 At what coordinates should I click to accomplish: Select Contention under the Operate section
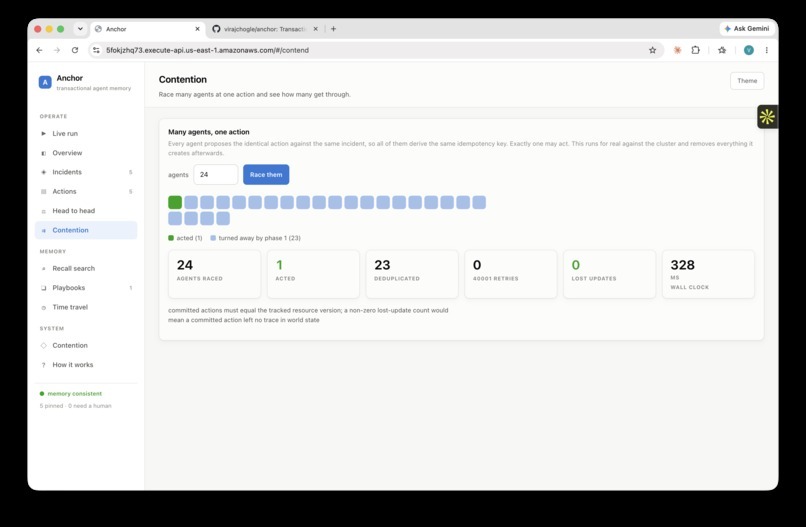click(86, 230)
